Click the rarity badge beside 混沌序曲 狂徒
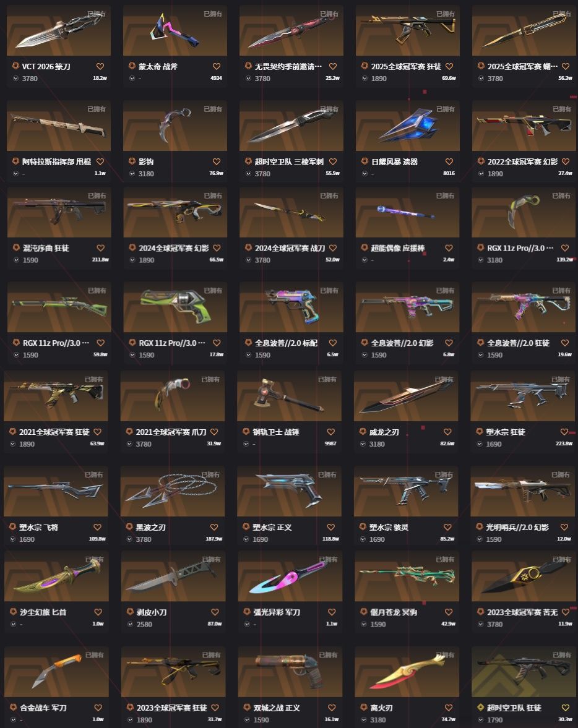578x728 pixels. click(x=16, y=248)
